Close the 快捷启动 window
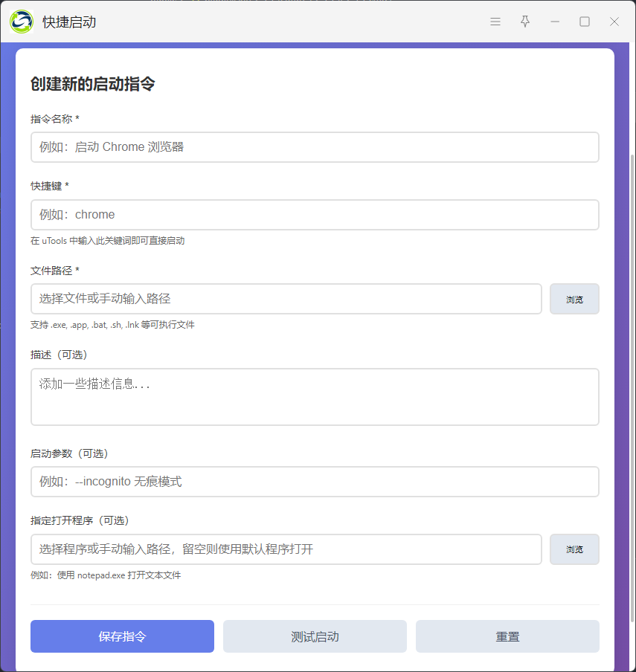The width and height of the screenshot is (636, 672). [614, 22]
